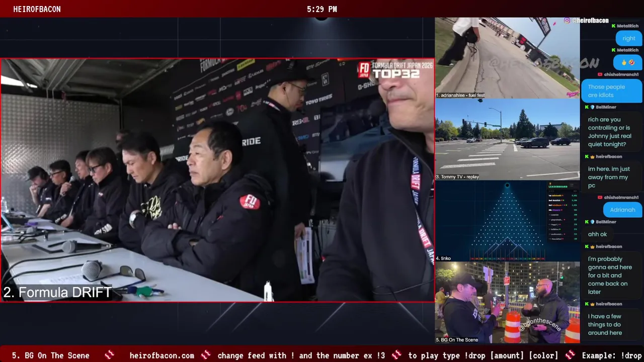
Task: Click 'change feed with ! and the number' text
Action: pos(301,355)
